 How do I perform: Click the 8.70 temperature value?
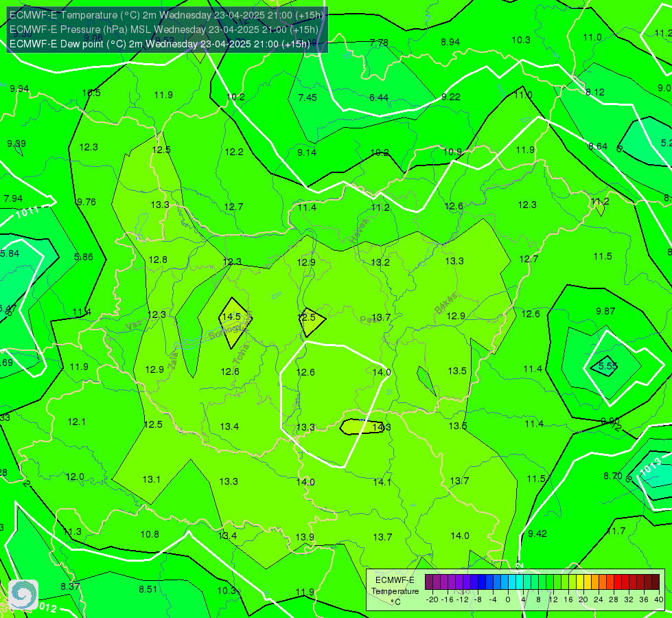(x=613, y=476)
